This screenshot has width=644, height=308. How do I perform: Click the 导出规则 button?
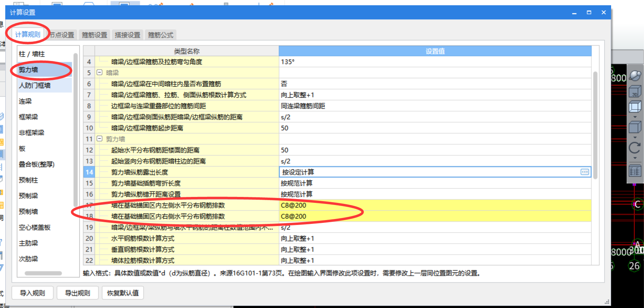tap(78, 293)
